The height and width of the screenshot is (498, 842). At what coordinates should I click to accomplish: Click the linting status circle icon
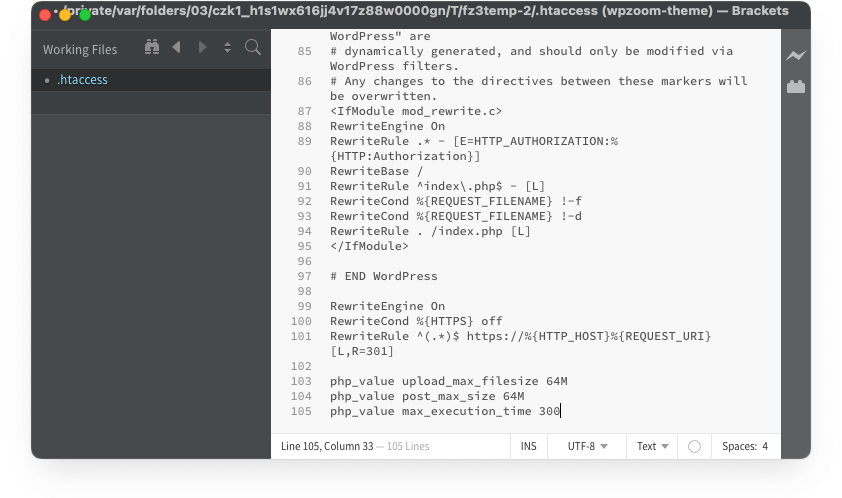tap(694, 447)
